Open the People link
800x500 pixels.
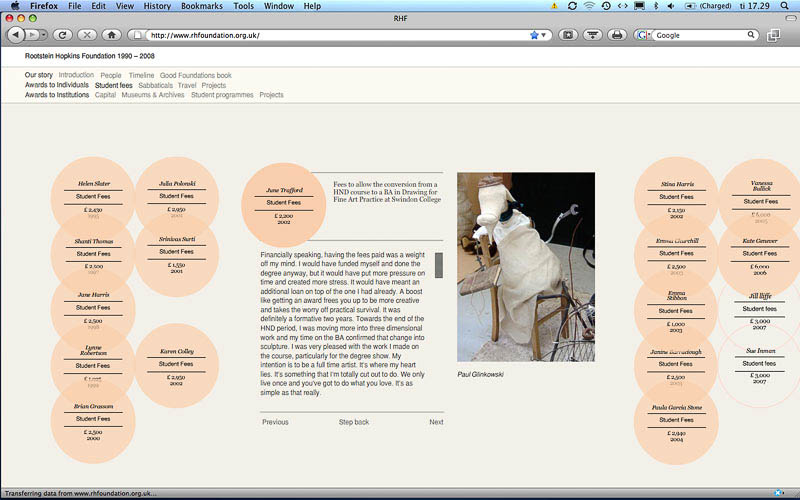[111, 75]
